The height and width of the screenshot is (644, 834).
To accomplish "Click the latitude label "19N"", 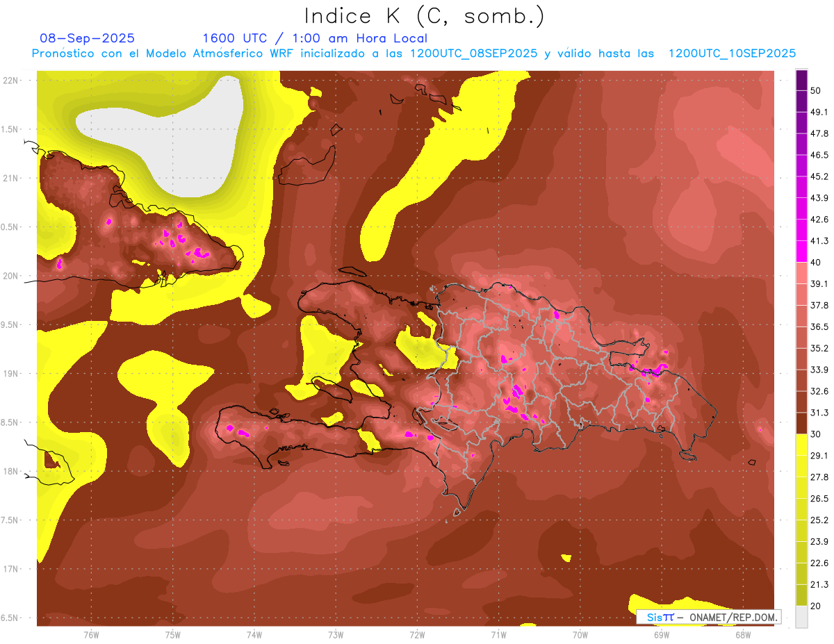I will click(x=11, y=373).
